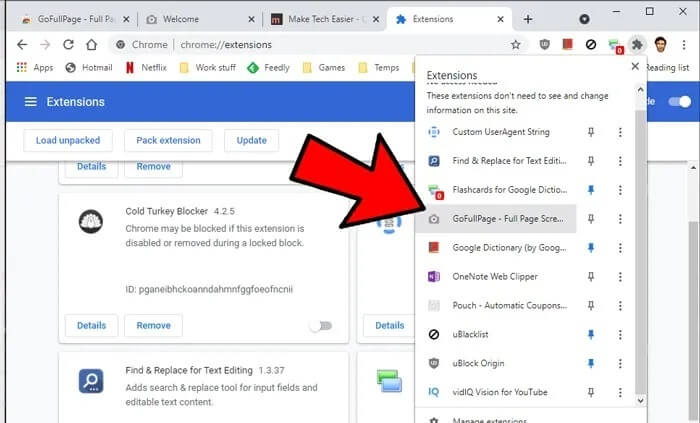Pin Find & Replace for Text Editing

pyautogui.click(x=591, y=161)
